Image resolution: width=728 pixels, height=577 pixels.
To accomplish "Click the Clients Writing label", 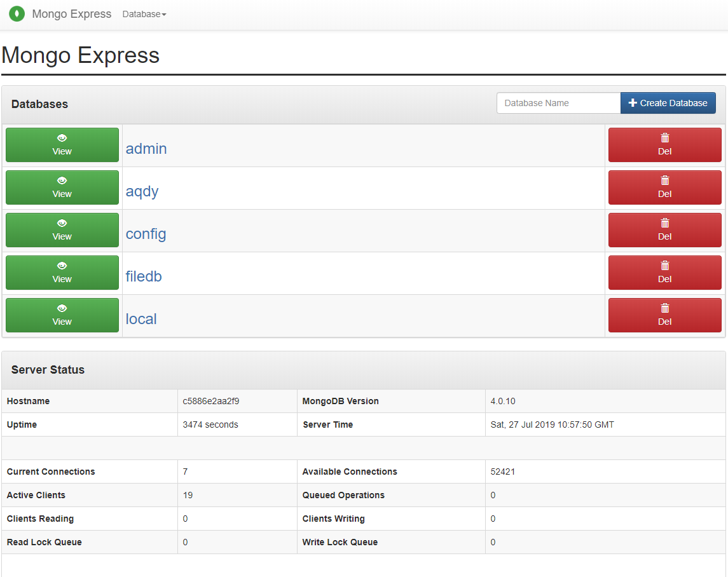I will [333, 519].
